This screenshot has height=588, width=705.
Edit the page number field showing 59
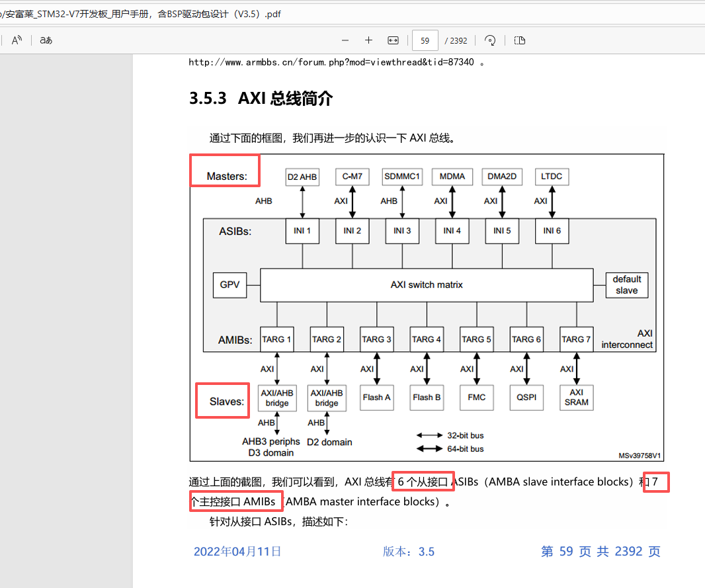pyautogui.click(x=425, y=40)
